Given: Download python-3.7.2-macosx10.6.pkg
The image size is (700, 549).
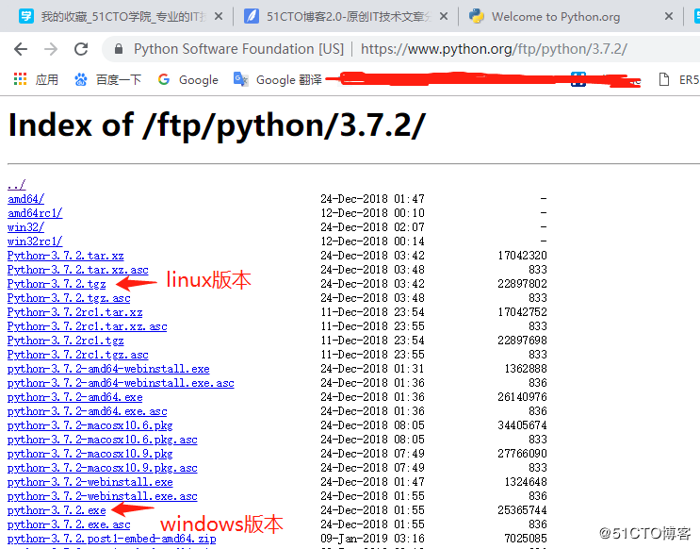Looking at the screenshot, I should pos(90,426).
